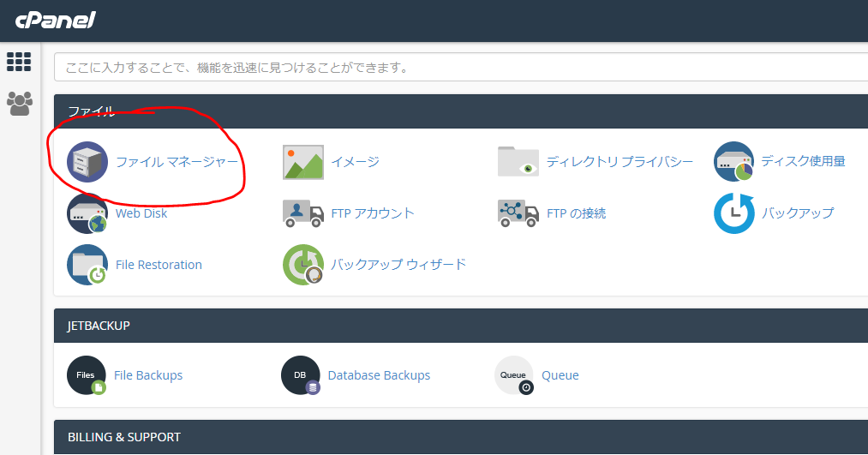Open the home grid icon in sidebar
The width and height of the screenshot is (868, 455).
(19, 62)
